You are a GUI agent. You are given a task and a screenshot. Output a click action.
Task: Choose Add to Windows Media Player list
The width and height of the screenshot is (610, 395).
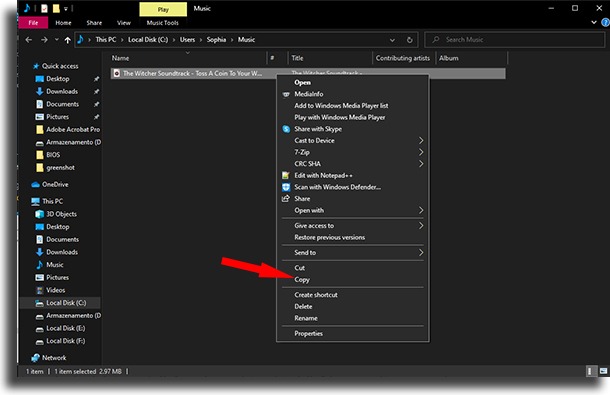pos(352,105)
